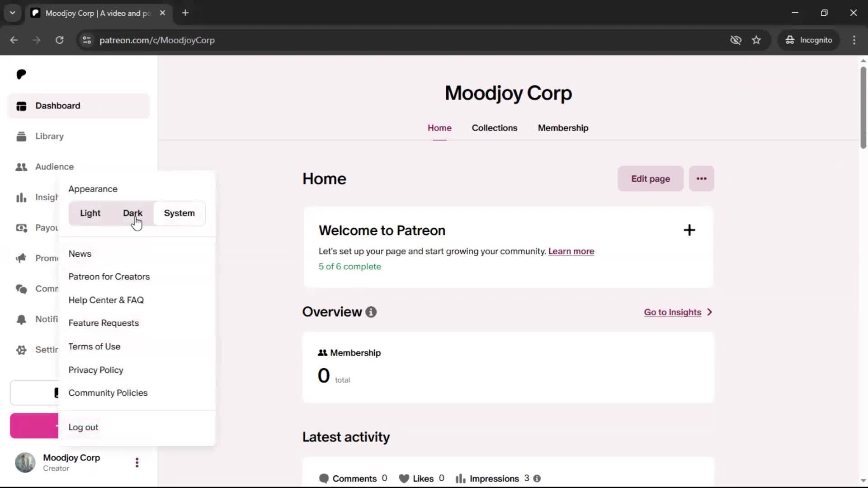Open News from the menu
868x488 pixels.
[x=80, y=254]
